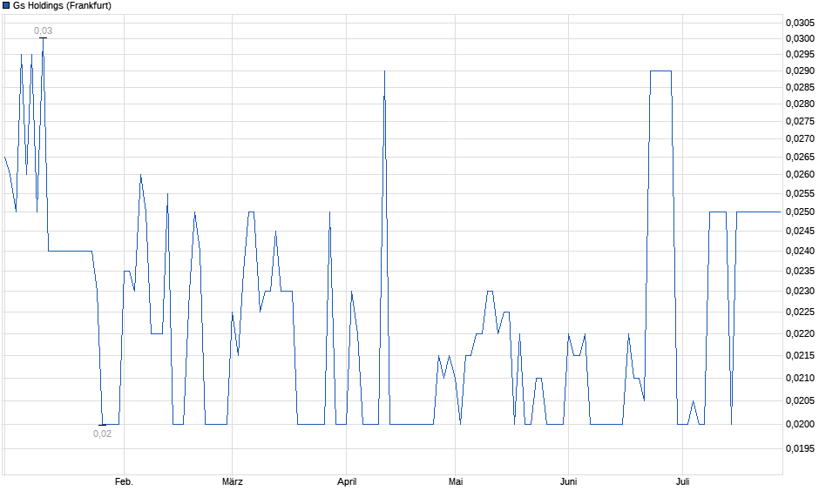Click the '0,0290' price axis value
Screen dimensions: 819x504
pos(800,71)
